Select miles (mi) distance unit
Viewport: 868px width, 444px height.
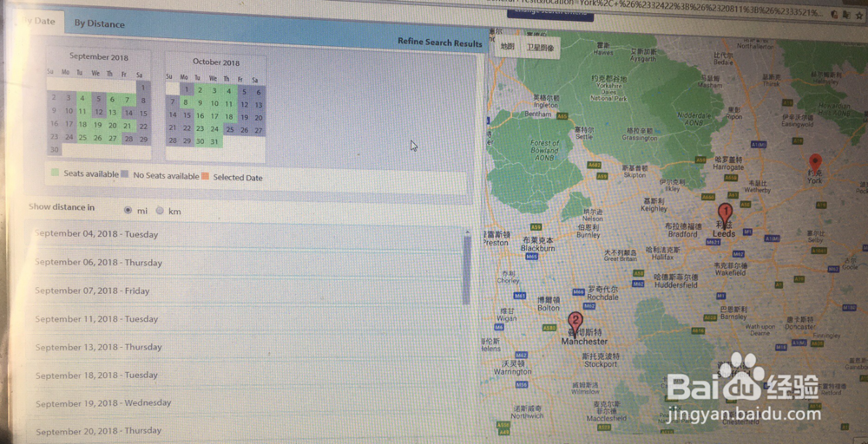click(128, 210)
